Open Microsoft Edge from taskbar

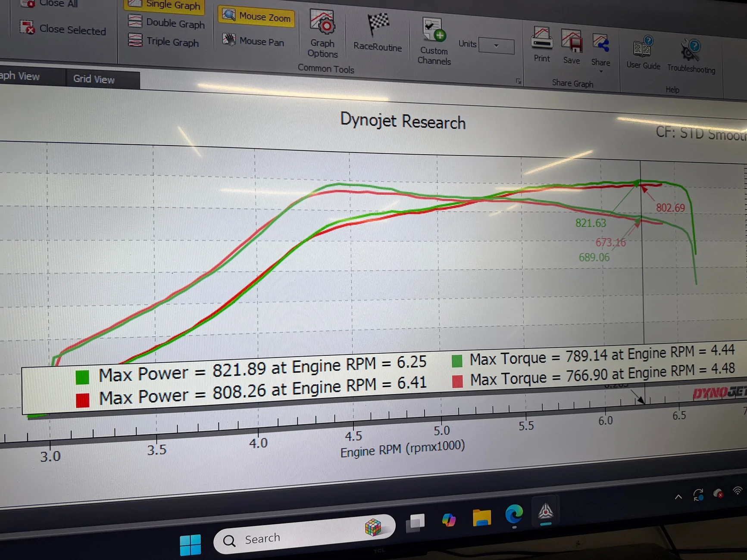(514, 514)
